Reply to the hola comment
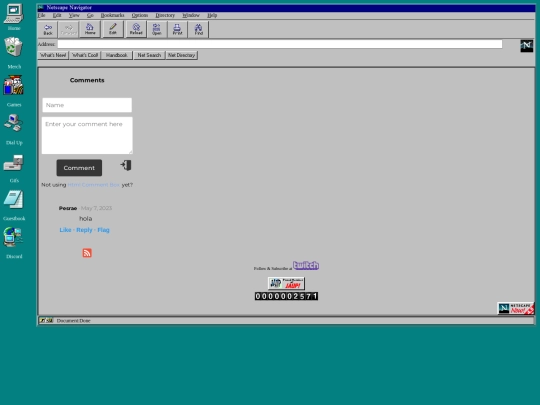 point(84,230)
